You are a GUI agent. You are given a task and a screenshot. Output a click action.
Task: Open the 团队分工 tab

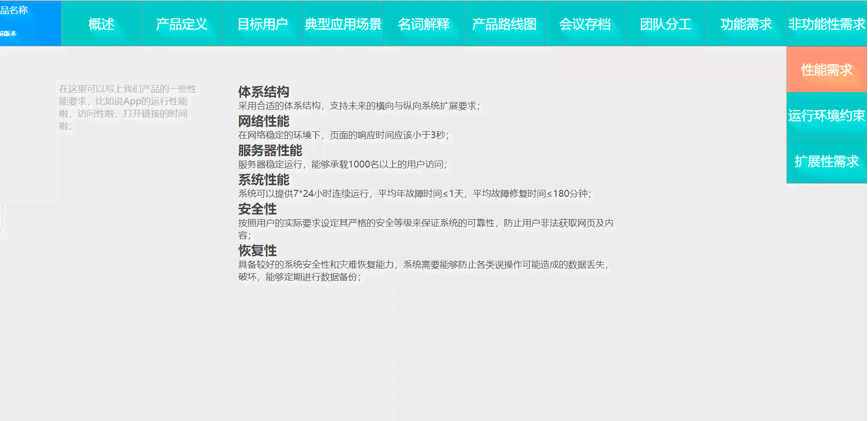(x=666, y=24)
